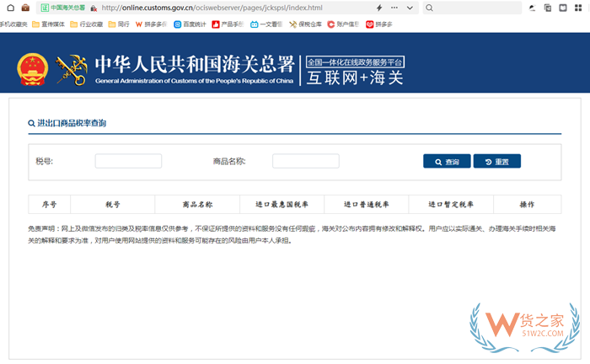
Task: Click the 商品名称 input field
Action: [305, 161]
